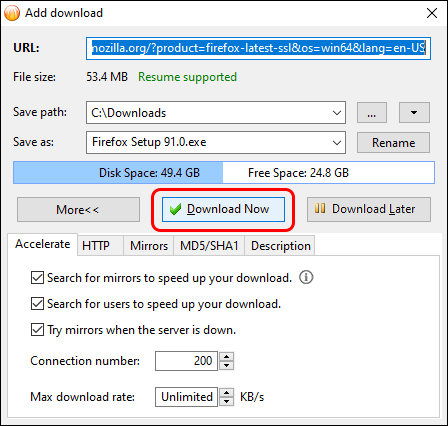Viewport: 448px width, 426px height.
Task: Expand the Save path dropdown
Action: (337, 113)
